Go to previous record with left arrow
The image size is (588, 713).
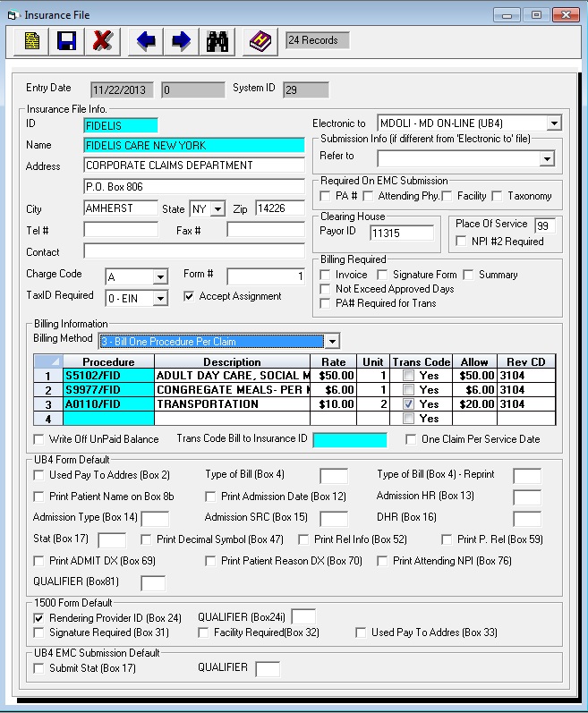tap(146, 41)
